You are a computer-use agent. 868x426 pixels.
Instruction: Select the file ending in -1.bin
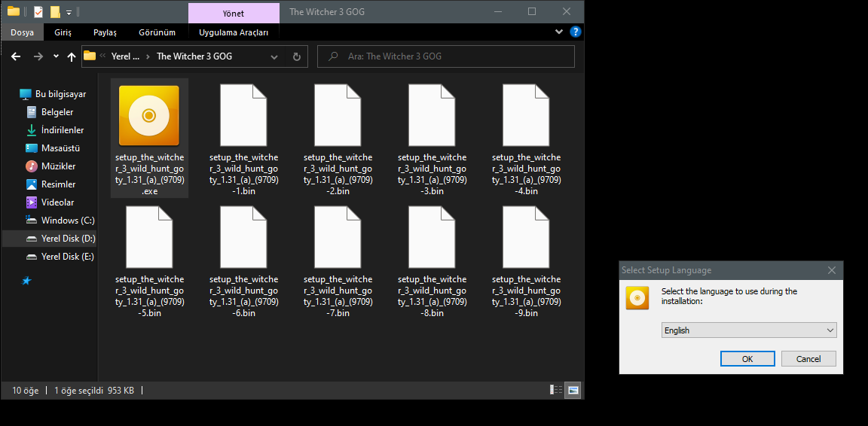pyautogui.click(x=243, y=116)
